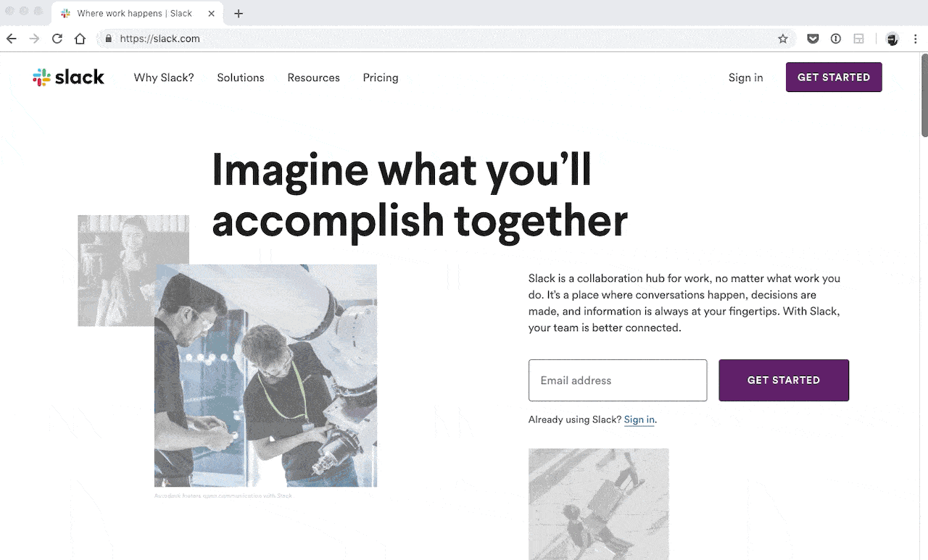This screenshot has height=560, width=928.
Task: Click the slack.com address bar URL
Action: pos(159,39)
